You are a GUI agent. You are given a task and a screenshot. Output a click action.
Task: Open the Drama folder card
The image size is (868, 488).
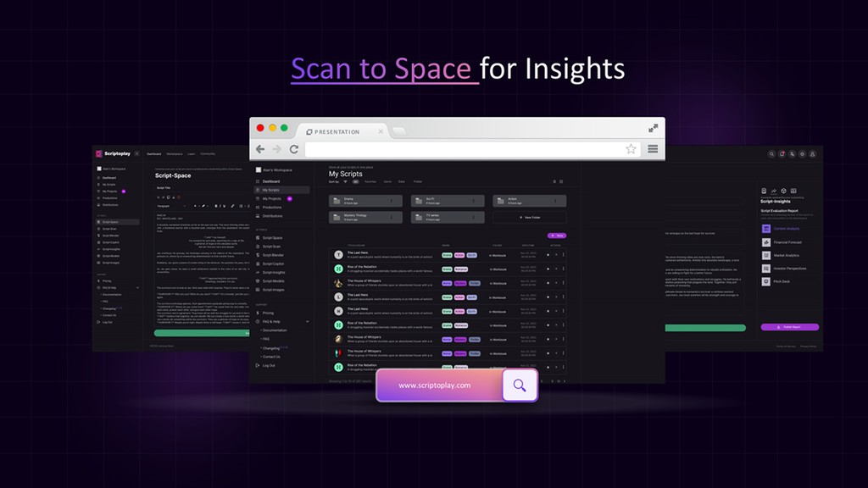click(x=365, y=201)
